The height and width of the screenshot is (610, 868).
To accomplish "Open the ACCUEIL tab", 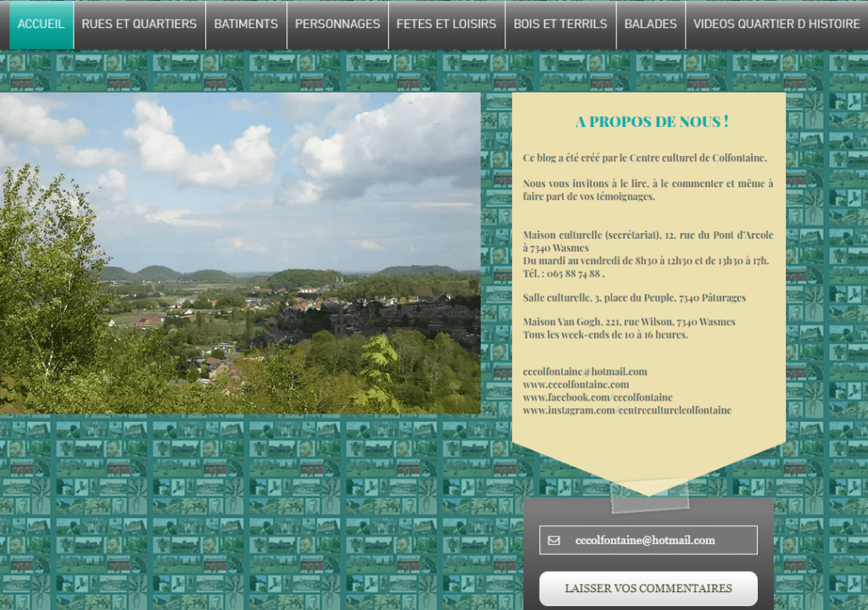I will click(41, 25).
